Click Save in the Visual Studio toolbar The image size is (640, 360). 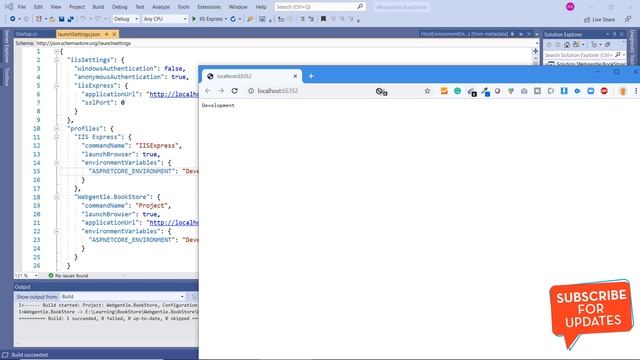(x=62, y=19)
